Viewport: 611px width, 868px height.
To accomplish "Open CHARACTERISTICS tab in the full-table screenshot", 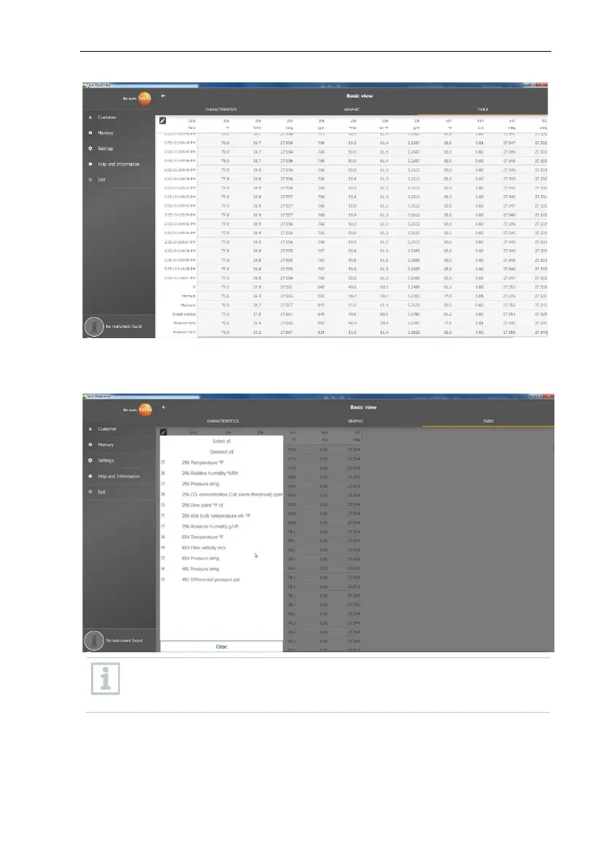I will click(x=221, y=109).
